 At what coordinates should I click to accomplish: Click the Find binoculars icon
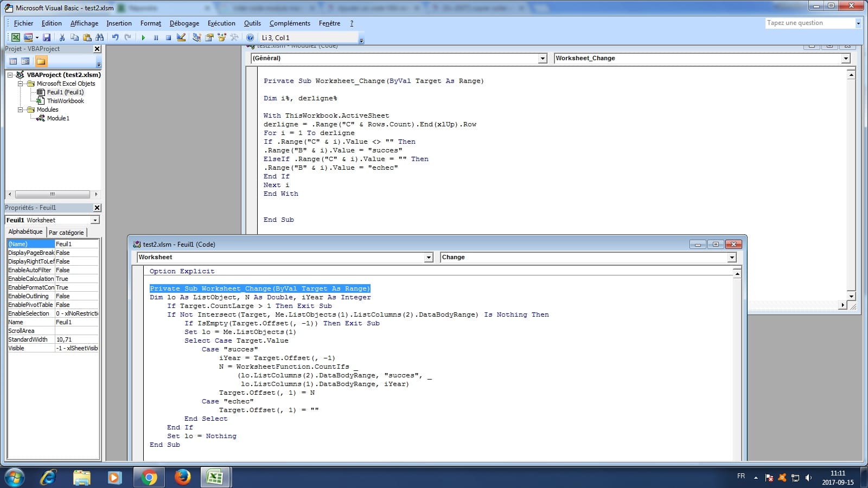(99, 37)
